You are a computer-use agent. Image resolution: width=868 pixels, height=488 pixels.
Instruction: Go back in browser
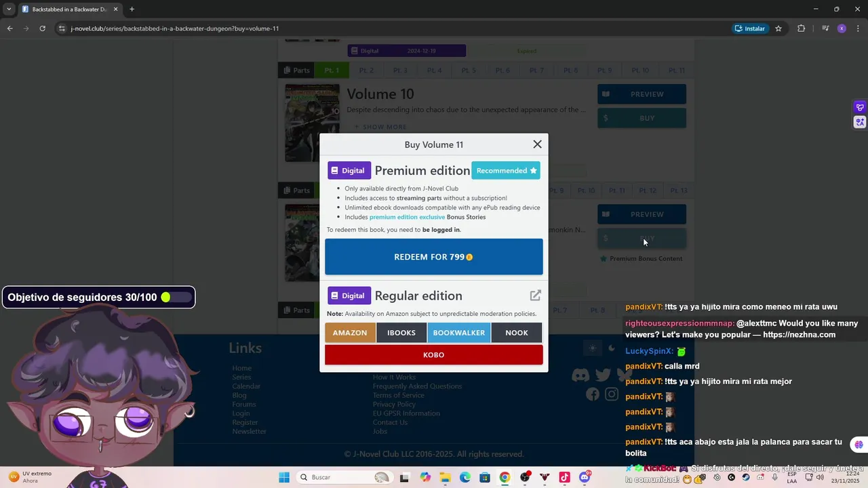(x=9, y=28)
